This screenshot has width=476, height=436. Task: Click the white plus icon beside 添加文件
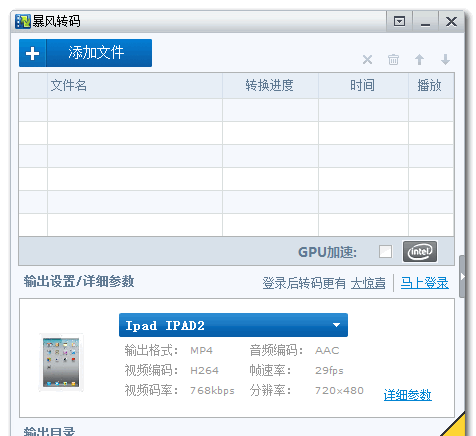pos(32,53)
